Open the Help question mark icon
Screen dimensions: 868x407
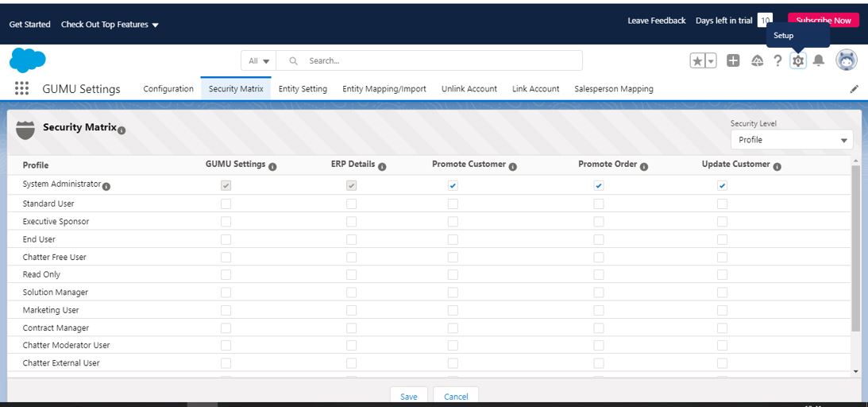click(x=777, y=61)
